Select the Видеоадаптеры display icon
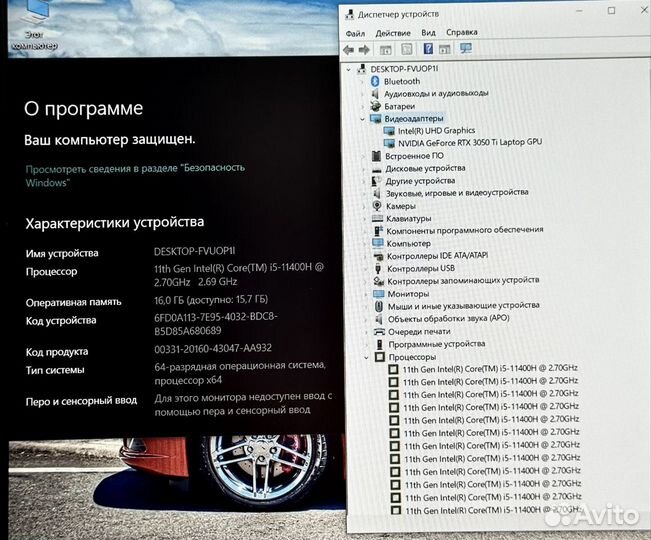This screenshot has height=540, width=651. click(x=375, y=119)
